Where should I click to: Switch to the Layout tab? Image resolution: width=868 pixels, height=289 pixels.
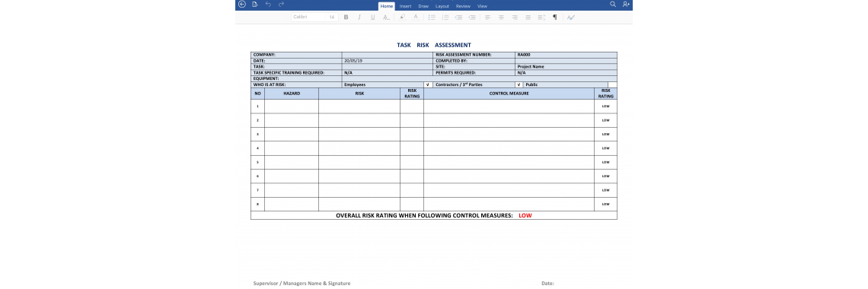click(442, 6)
